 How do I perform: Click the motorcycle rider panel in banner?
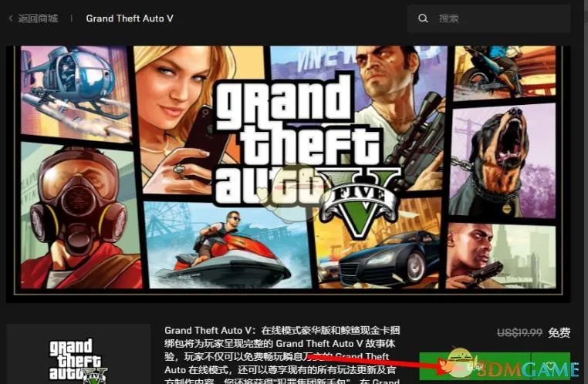505,72
